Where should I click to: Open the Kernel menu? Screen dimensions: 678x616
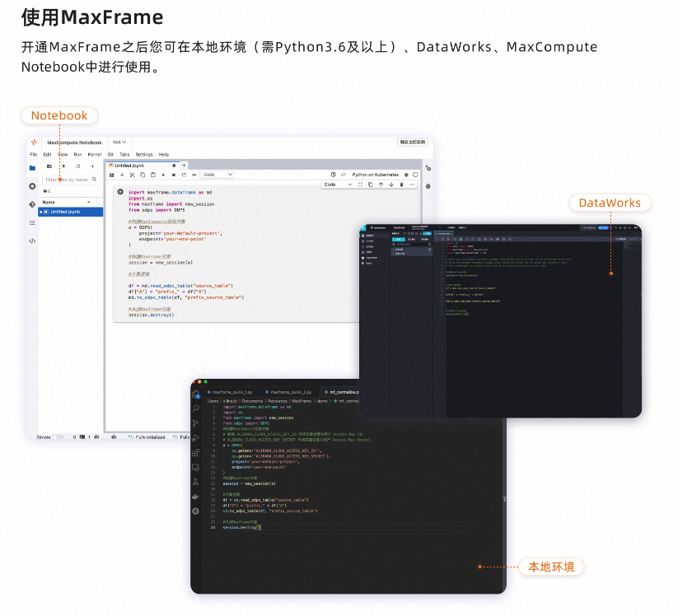tap(93, 155)
